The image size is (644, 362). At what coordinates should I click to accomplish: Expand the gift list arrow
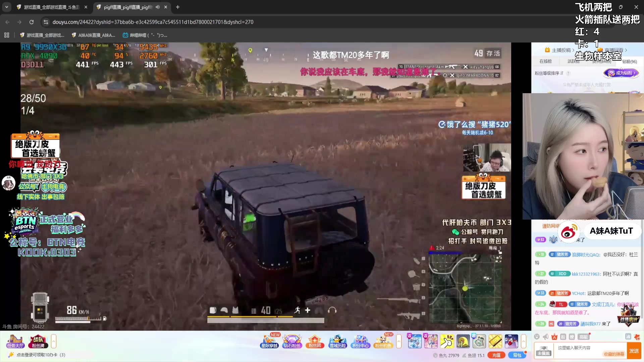pos(524,342)
